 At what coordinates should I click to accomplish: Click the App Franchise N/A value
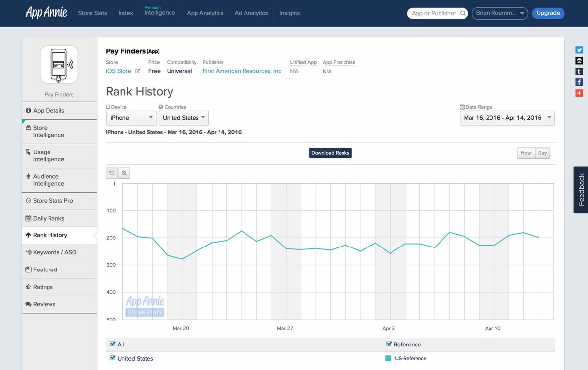point(327,71)
